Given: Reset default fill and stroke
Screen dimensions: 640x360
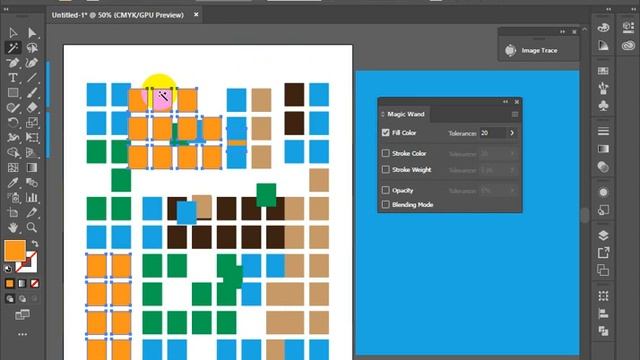Looking at the screenshot, I should coord(8,268).
